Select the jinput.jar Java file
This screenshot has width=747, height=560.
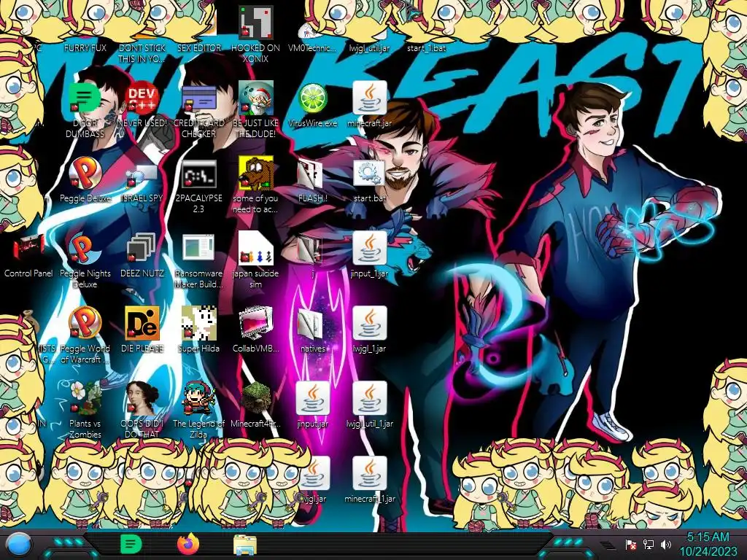(x=312, y=398)
